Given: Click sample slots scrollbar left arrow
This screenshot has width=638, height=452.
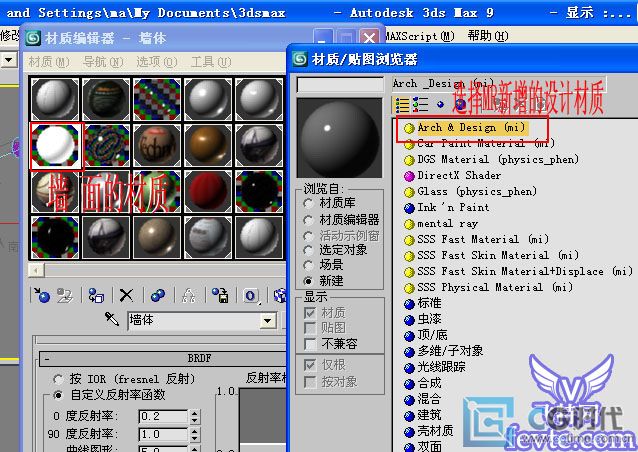Looking at the screenshot, I should point(36,270).
